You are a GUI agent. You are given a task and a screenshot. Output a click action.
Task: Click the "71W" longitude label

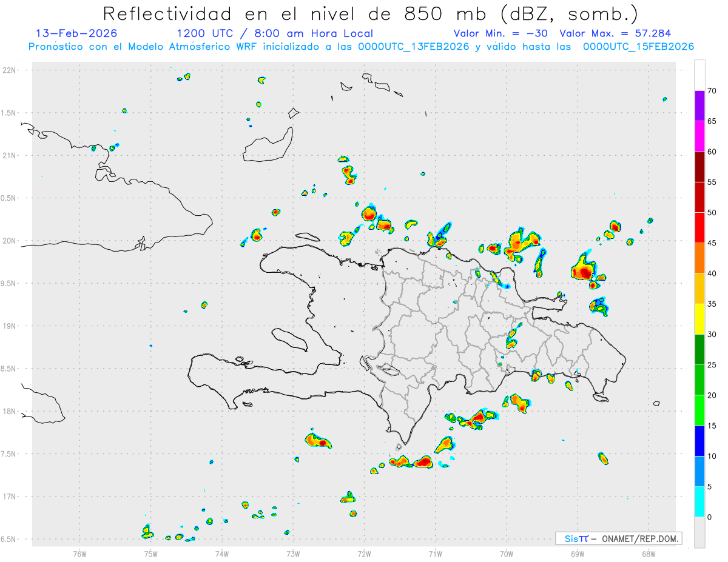(x=435, y=554)
